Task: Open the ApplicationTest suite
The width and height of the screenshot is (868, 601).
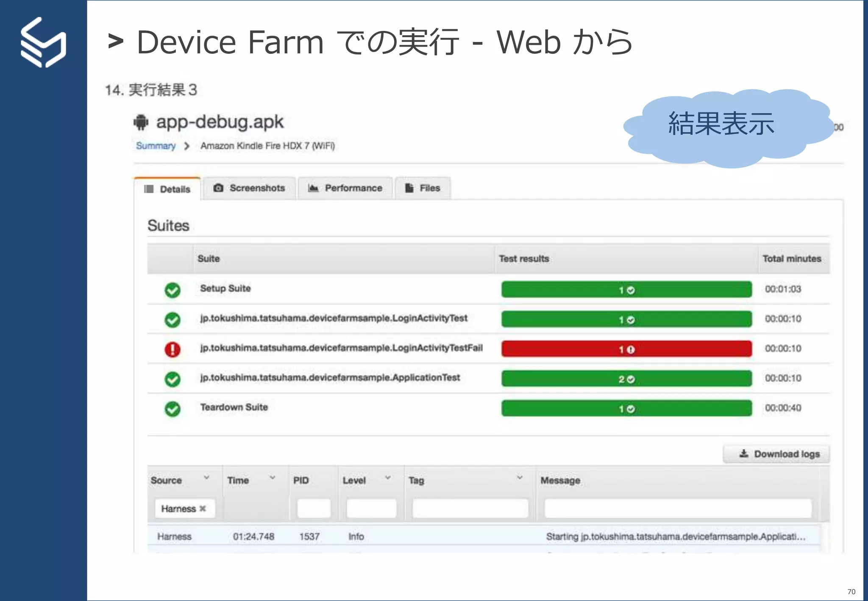Action: 488,378
